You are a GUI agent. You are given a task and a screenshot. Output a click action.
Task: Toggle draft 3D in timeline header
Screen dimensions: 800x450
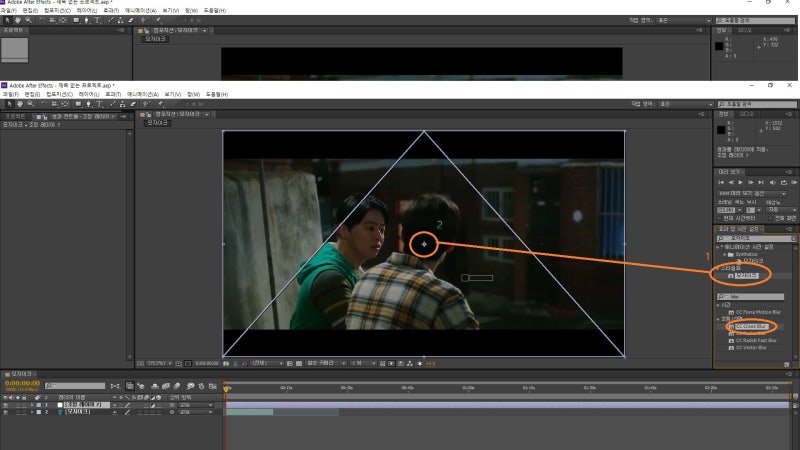[140, 386]
